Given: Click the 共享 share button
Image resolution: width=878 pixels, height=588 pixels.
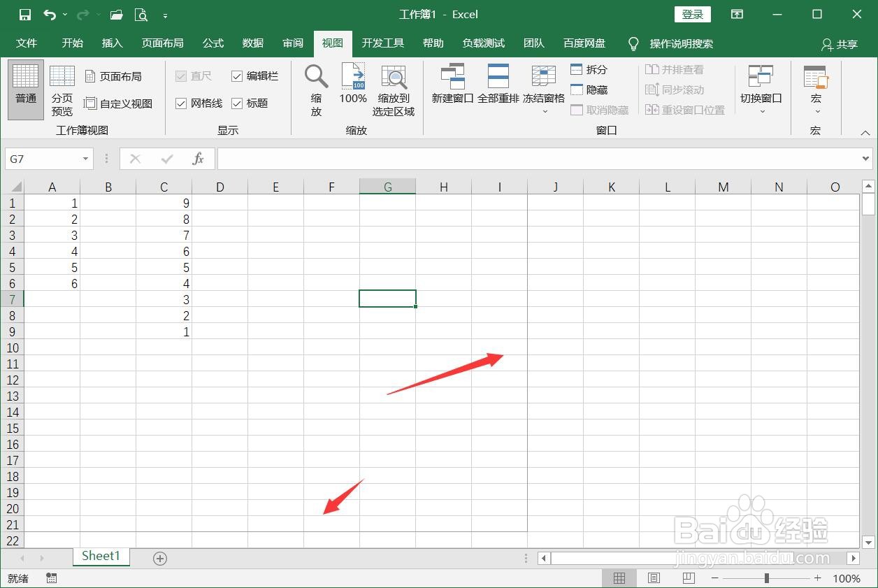Looking at the screenshot, I should [x=840, y=44].
